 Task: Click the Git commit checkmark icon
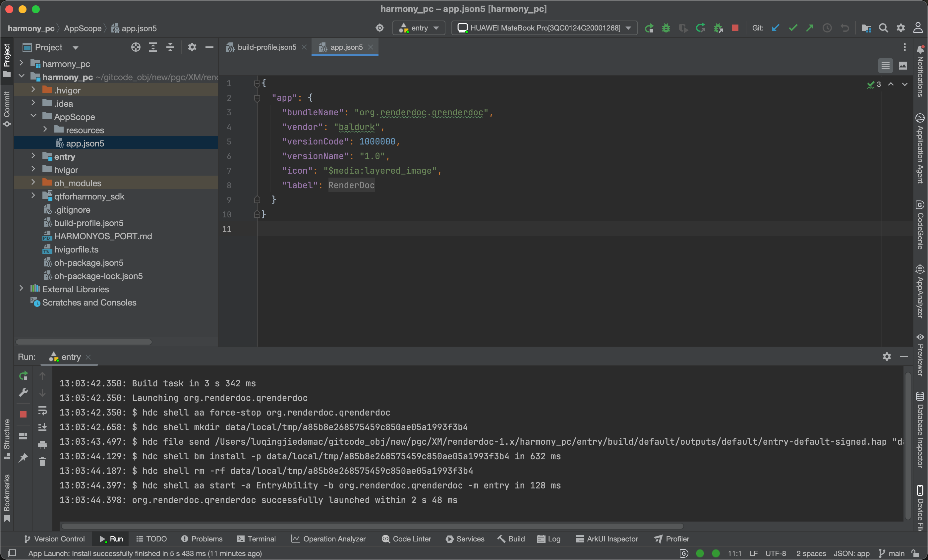(x=793, y=28)
